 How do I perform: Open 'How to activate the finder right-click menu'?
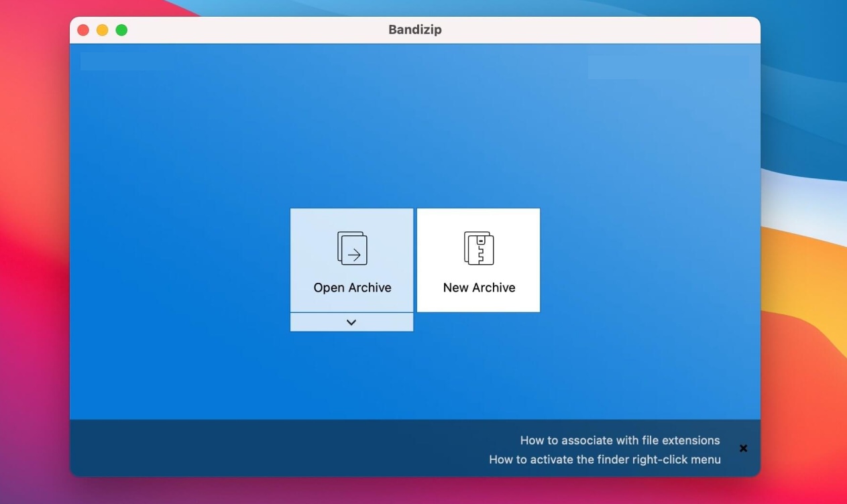[605, 460]
